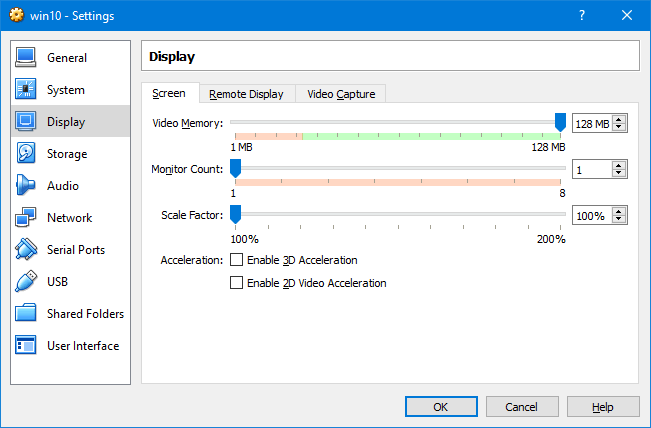This screenshot has height=428, width=651.
Task: Enable 2D Video Acceleration checkbox
Action: tap(237, 283)
